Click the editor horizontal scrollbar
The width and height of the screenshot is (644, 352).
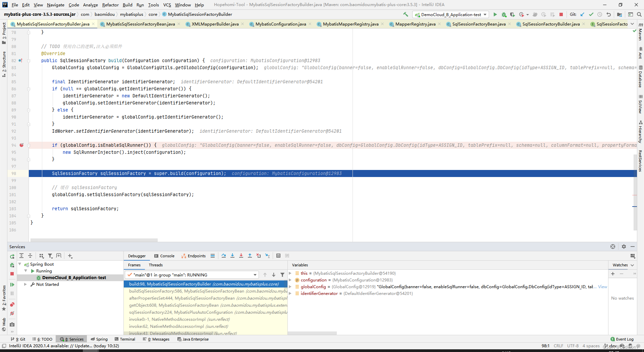click(x=94, y=240)
